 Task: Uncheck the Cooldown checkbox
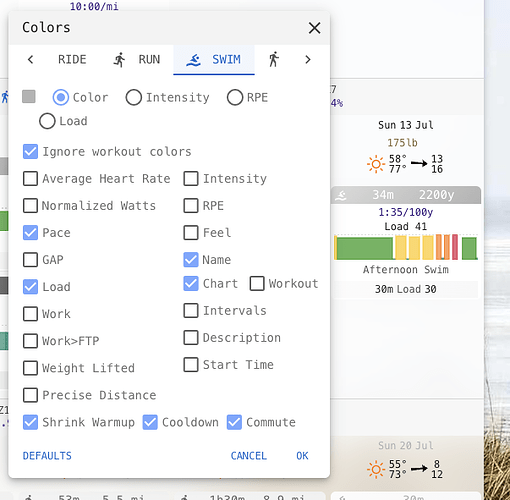tap(150, 422)
